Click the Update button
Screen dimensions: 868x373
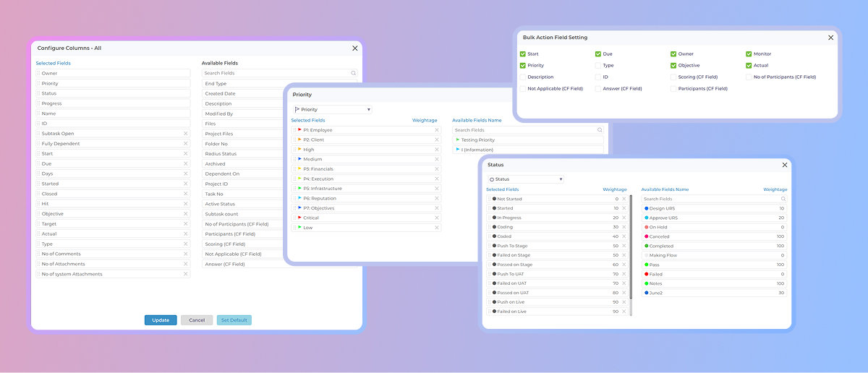[x=160, y=320]
